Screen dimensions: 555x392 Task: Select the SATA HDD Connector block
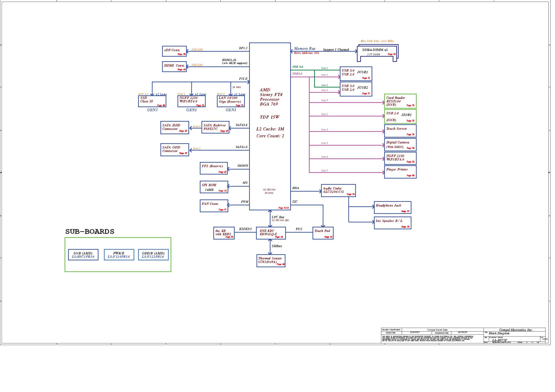coord(175,128)
